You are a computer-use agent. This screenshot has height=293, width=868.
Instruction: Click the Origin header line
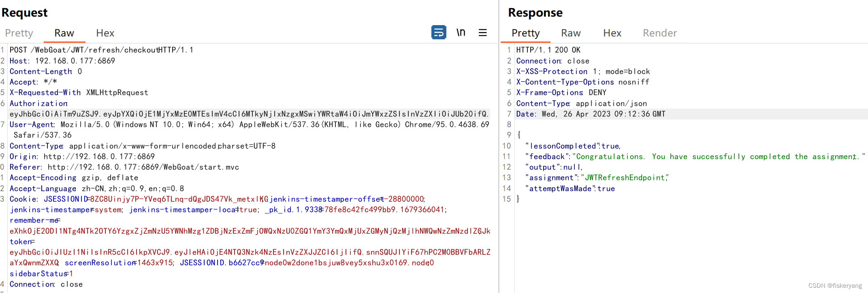[x=82, y=156]
